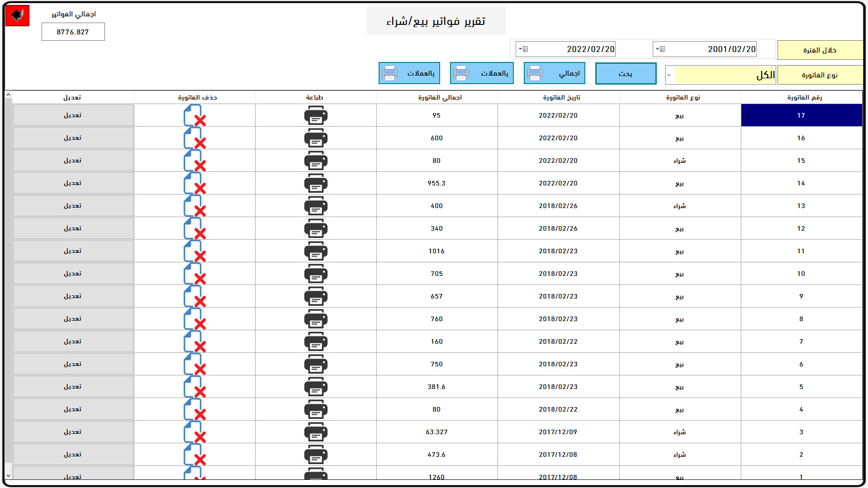
Task: Delete invoice number 3
Action: 195,432
